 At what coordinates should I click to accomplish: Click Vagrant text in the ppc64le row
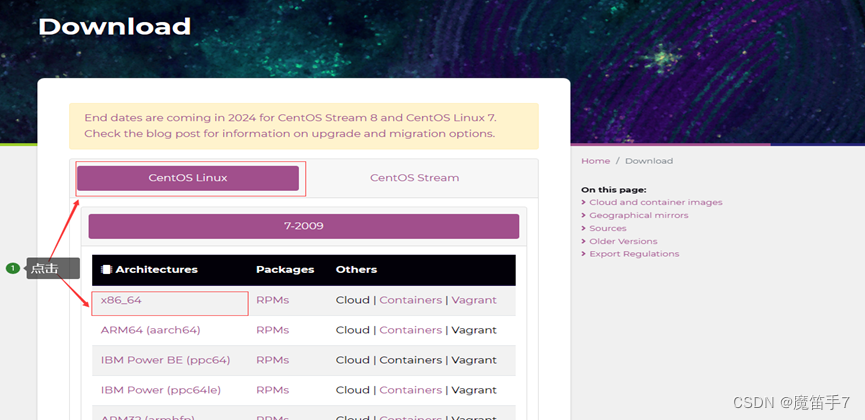coord(474,390)
